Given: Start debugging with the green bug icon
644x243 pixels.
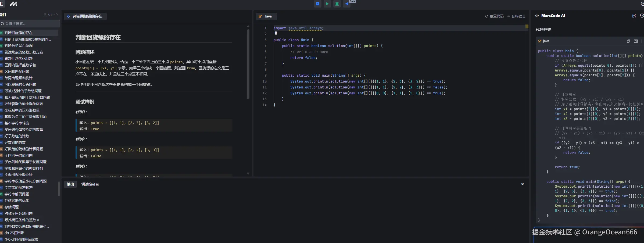Looking at the screenshot, I should click(337, 4).
